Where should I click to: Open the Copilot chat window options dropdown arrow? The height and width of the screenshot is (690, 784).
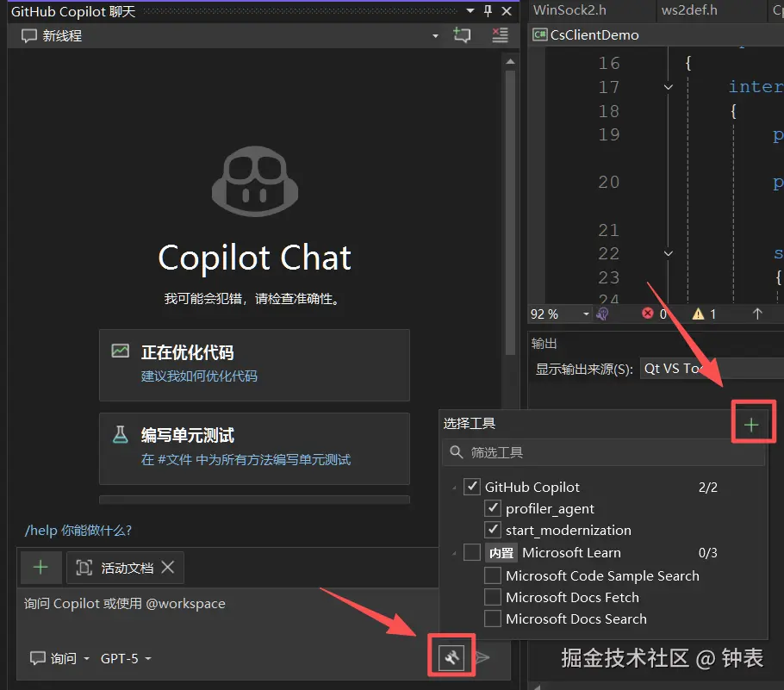[x=470, y=10]
